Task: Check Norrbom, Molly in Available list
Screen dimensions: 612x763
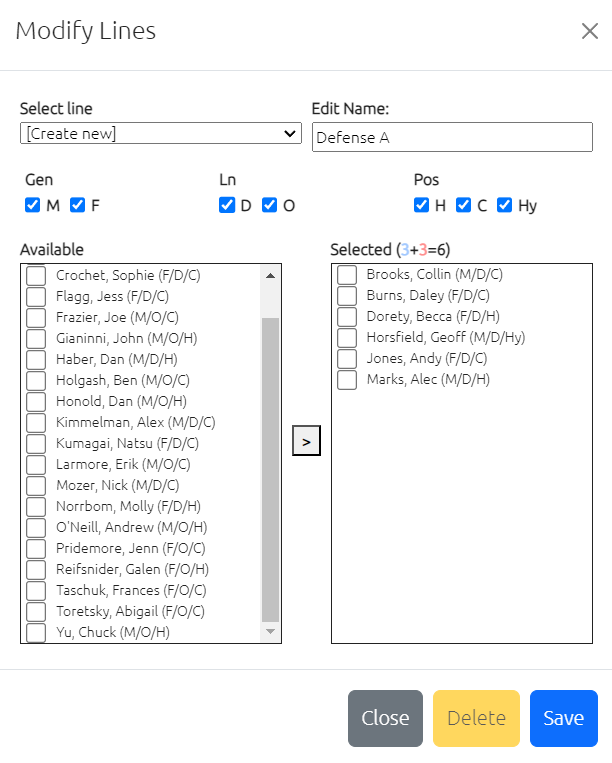Action: click(x=36, y=507)
